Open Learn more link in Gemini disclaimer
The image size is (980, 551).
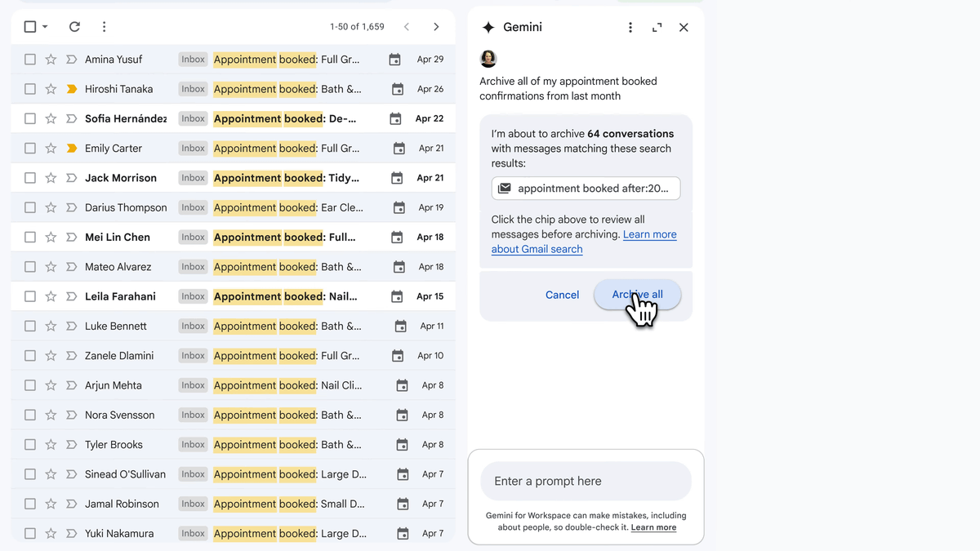click(653, 527)
